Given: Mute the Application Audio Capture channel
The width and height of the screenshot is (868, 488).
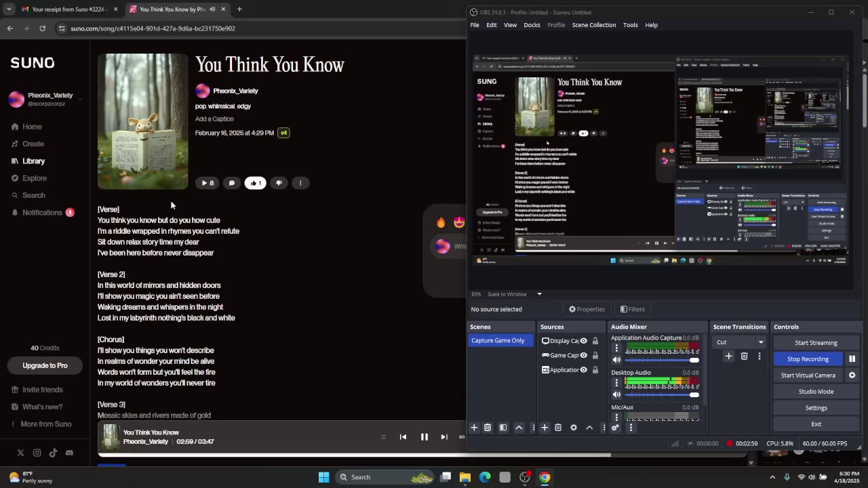Looking at the screenshot, I should (616, 360).
